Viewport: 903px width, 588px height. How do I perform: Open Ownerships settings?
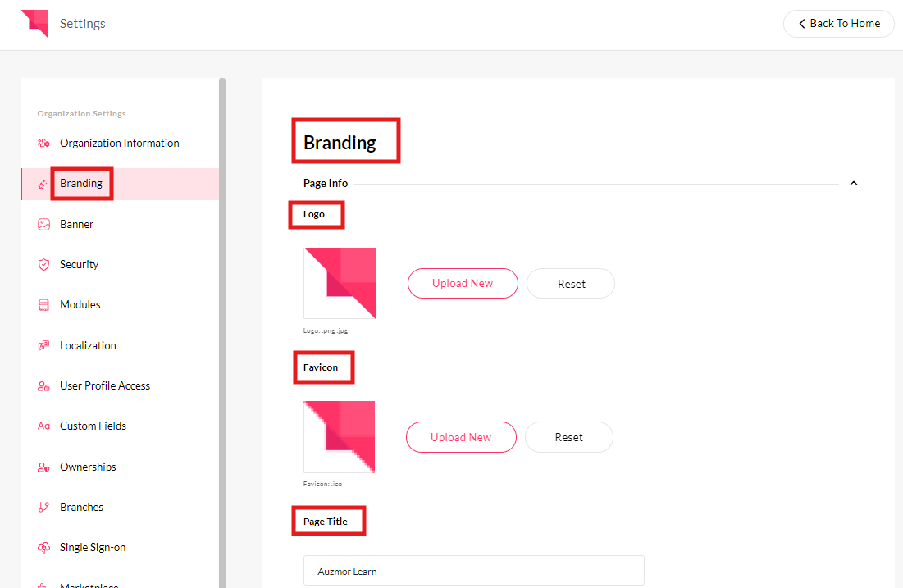[x=120, y=467]
